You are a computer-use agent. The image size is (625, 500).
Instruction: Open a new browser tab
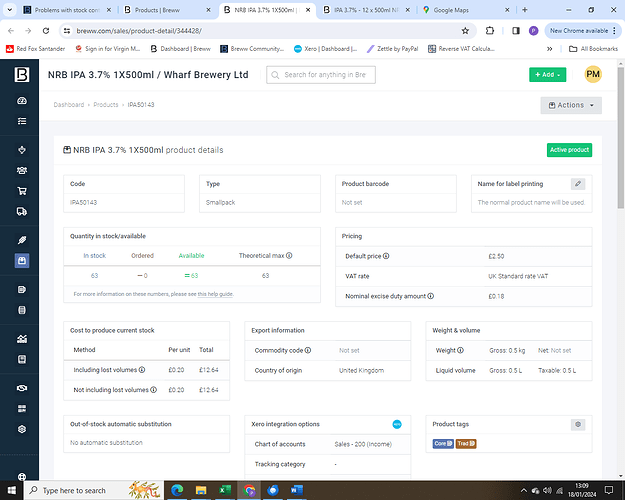pos(525,10)
